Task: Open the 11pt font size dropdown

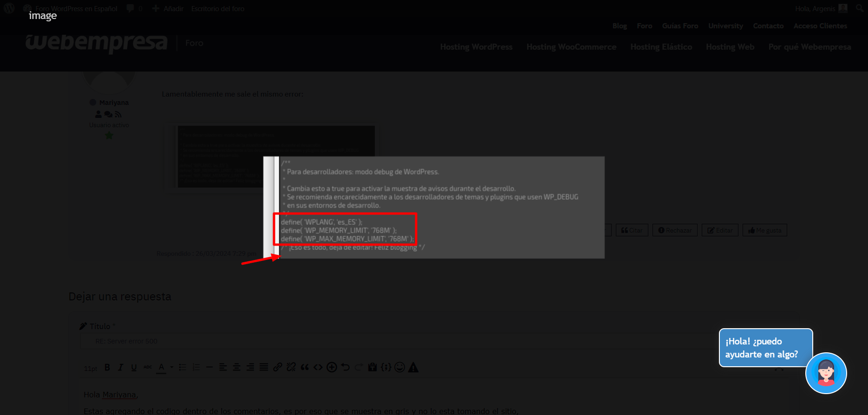Action: [x=91, y=369]
